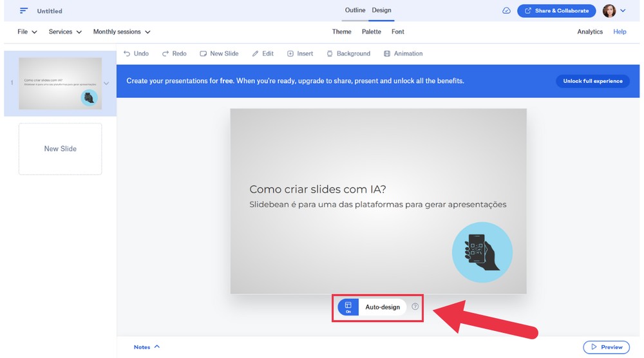644x358 pixels.
Task: Click the cloud save status icon
Action: click(x=506, y=11)
